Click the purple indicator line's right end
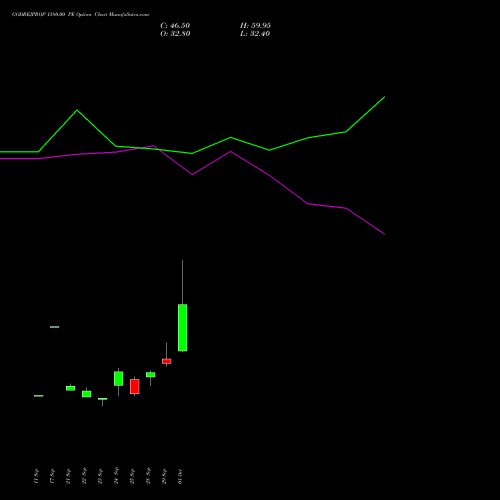This screenshot has width=500, height=500. tap(384, 234)
